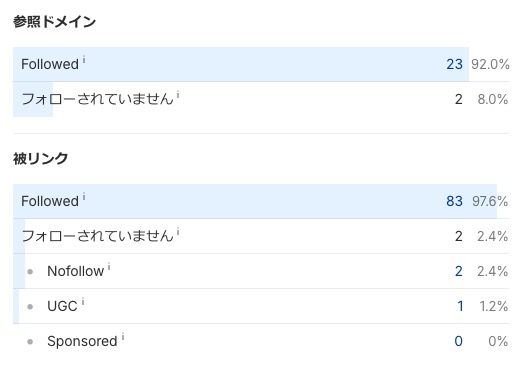Click the Nofollow label

76,271
